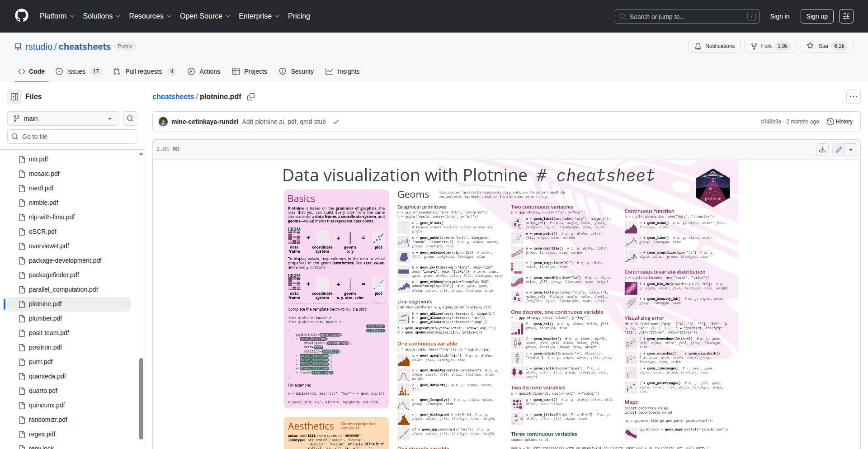This screenshot has width=868, height=449.
Task: Star the cheatsheets repository
Action: [826, 46]
